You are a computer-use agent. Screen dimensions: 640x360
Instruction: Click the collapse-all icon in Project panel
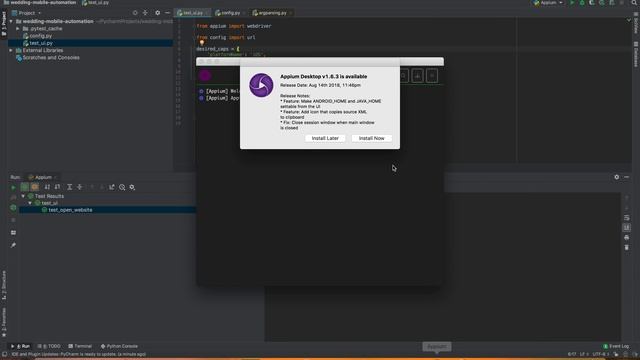(x=145, y=13)
